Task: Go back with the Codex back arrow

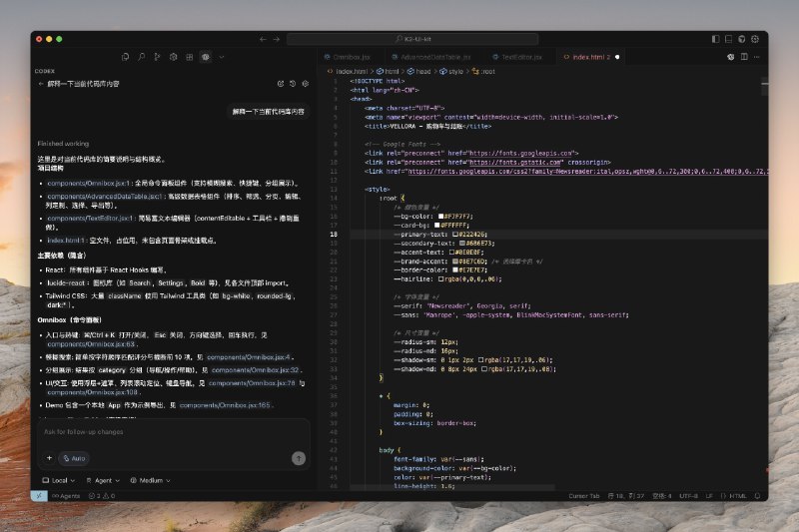Action: pyautogui.click(x=41, y=84)
